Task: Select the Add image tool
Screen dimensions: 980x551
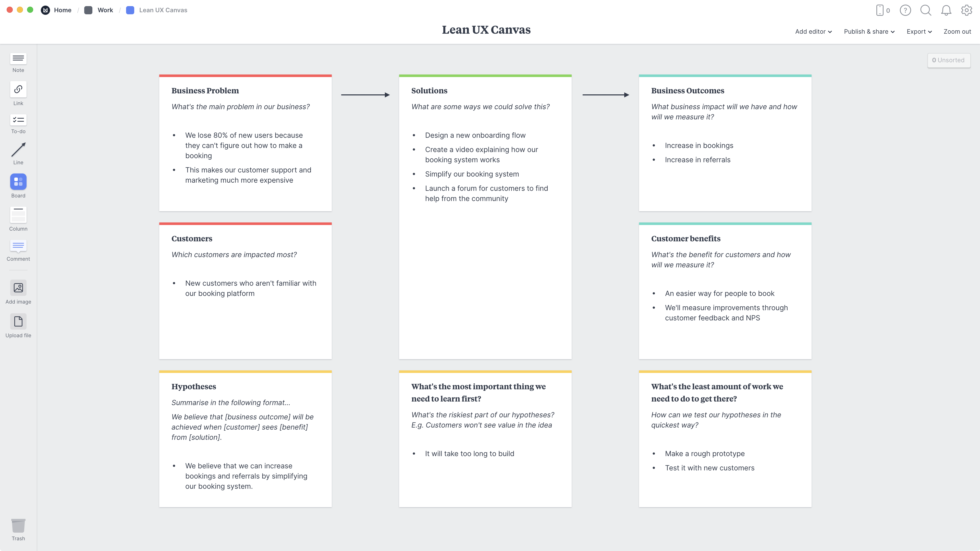Action: point(18,292)
